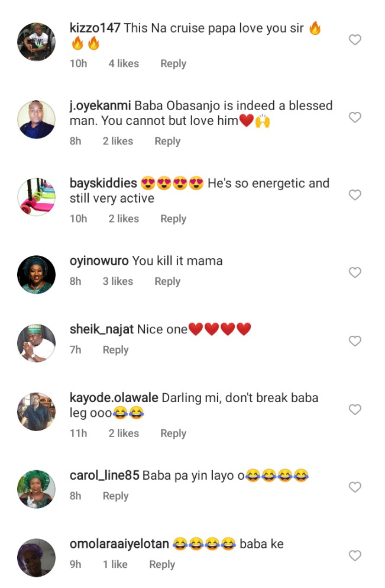Like j.oyekanmi's comment with the heart
Viewport: 385px width, 588px height.
coord(354,117)
